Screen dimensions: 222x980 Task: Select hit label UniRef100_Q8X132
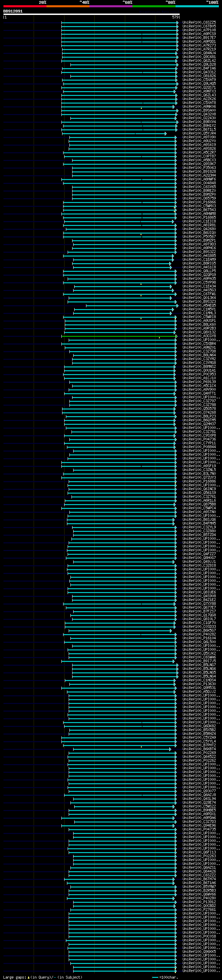pos(199,332)
